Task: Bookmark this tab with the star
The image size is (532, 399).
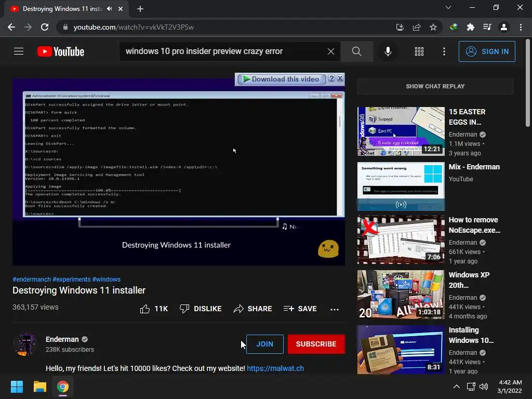Action: (x=433, y=27)
